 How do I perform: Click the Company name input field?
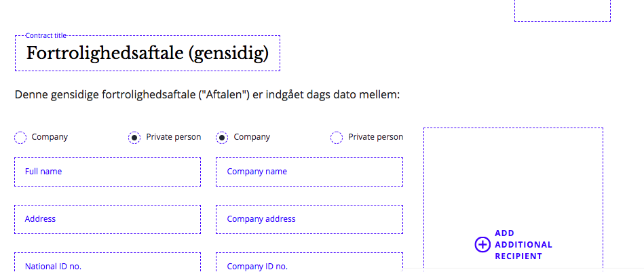tap(309, 172)
